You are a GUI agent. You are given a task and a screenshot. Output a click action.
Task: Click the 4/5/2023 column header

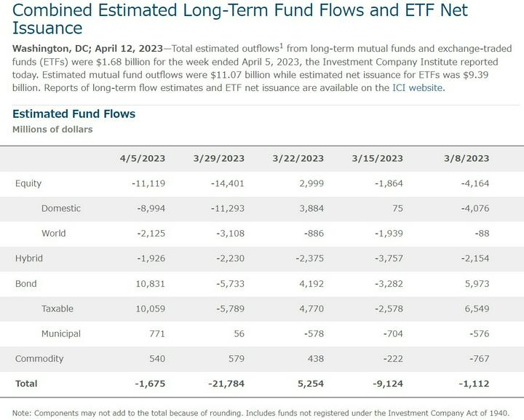(143, 158)
